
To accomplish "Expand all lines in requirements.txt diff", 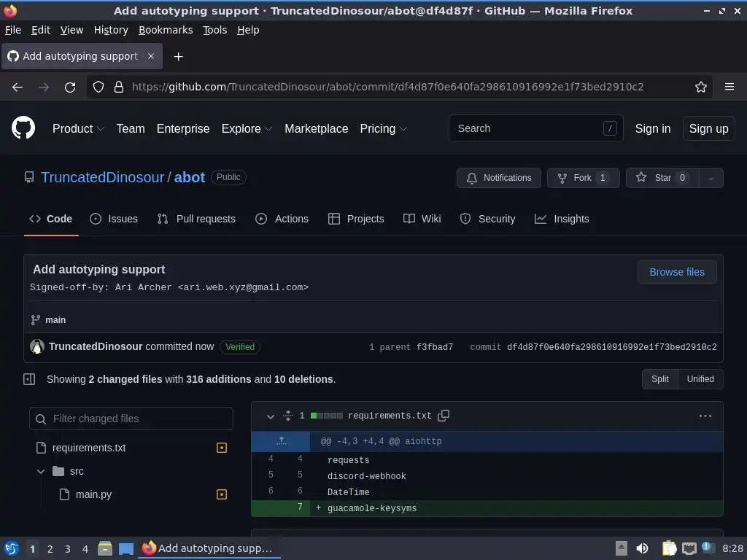I will (x=287, y=416).
